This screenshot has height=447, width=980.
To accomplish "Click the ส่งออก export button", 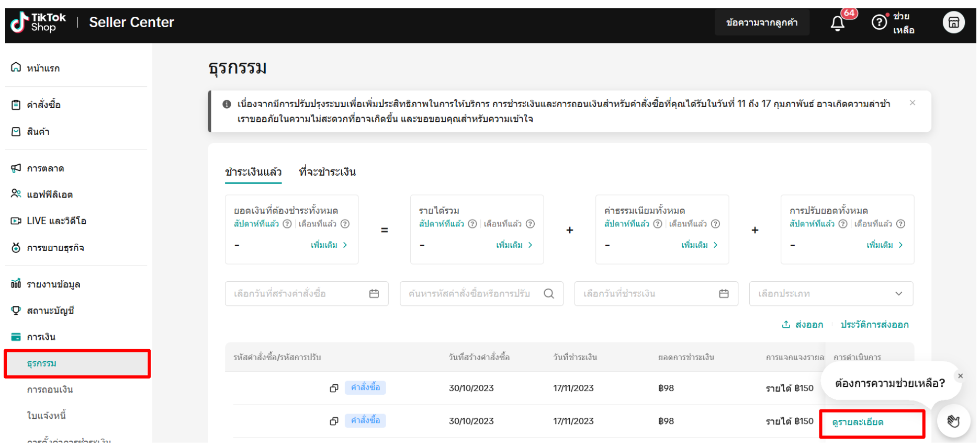I will [802, 325].
